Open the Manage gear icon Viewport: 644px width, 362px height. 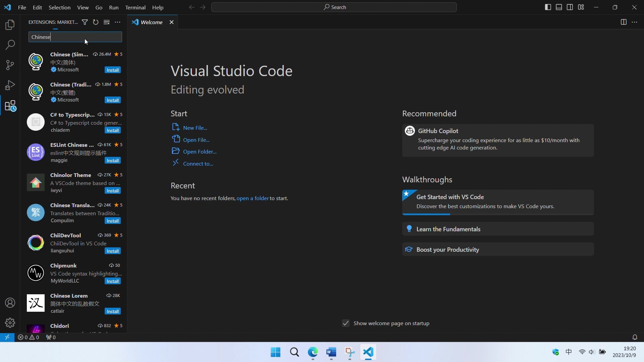[x=10, y=323]
